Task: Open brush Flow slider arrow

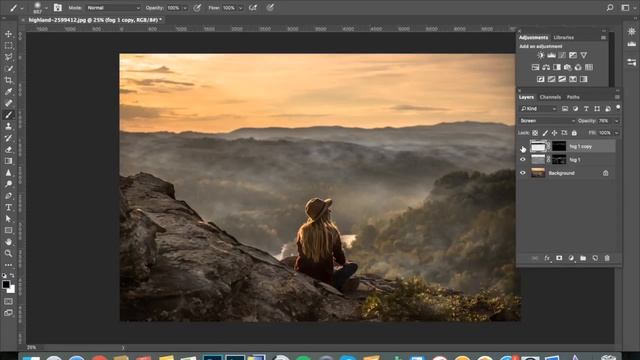Action: [x=240, y=8]
